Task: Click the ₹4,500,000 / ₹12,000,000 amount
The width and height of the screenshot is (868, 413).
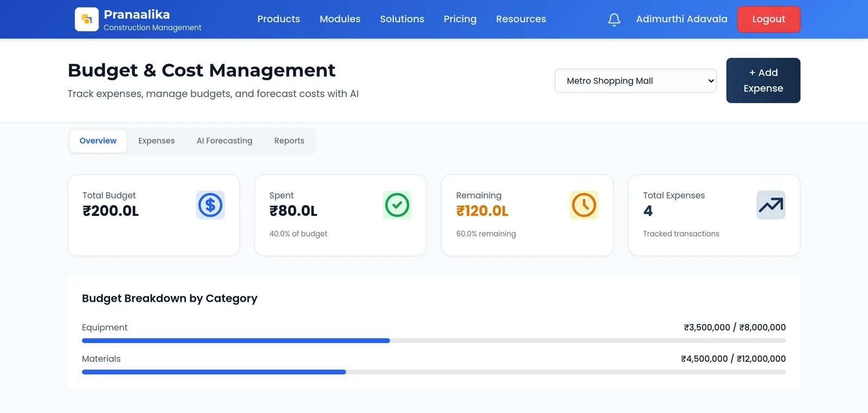Action: 733,359
